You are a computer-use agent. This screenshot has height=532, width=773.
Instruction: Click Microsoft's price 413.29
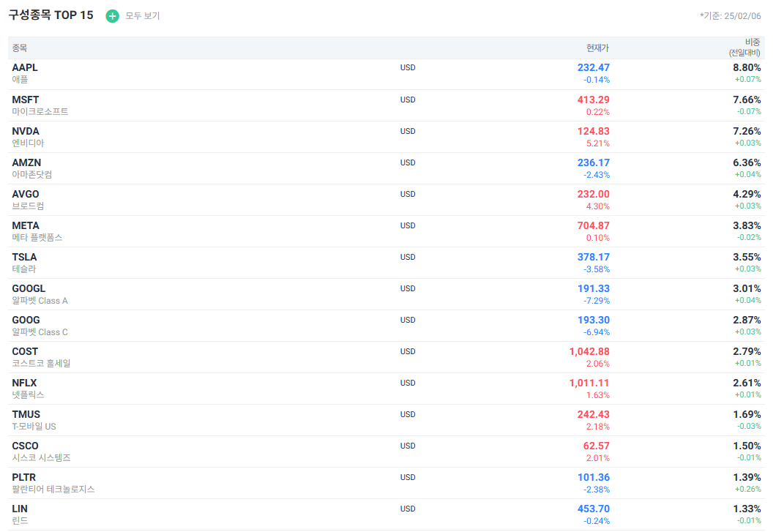point(594,100)
